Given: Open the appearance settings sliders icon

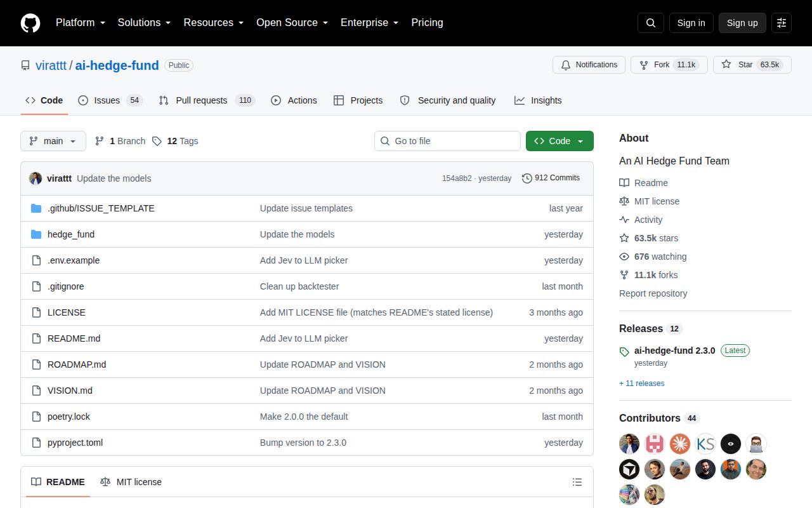Looking at the screenshot, I should pyautogui.click(x=782, y=23).
